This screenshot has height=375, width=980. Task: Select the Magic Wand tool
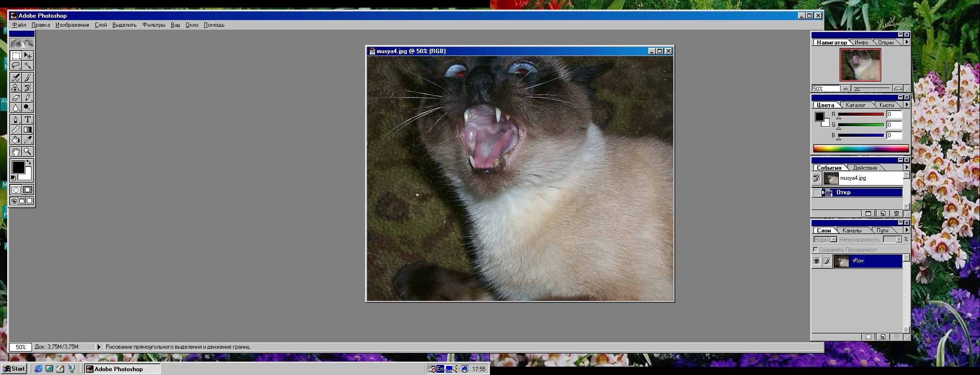coord(28,66)
